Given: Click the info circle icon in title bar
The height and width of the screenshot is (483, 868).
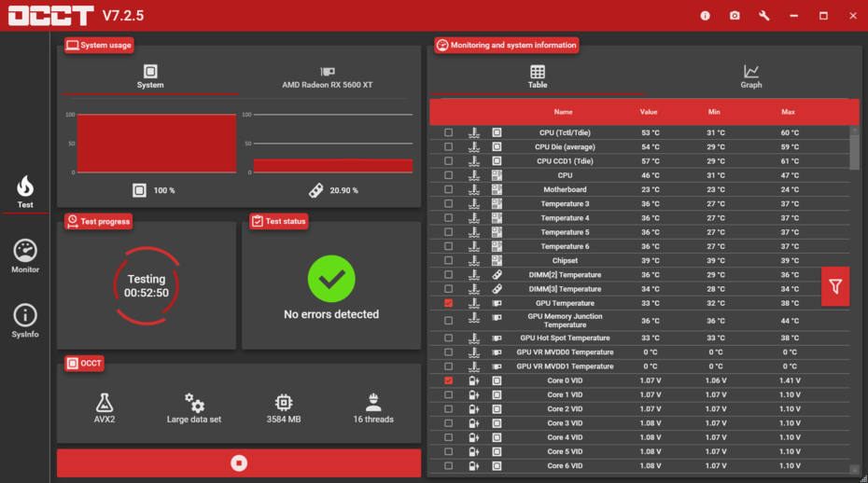Looking at the screenshot, I should [x=705, y=16].
